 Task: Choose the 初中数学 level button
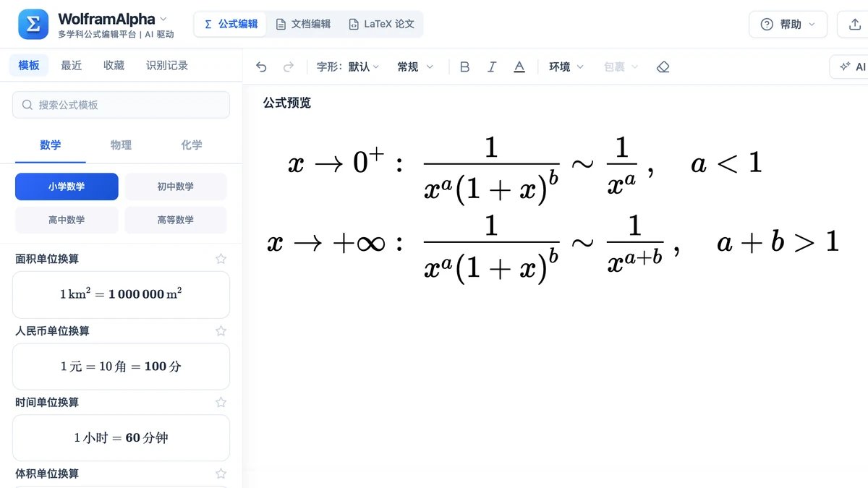coord(176,187)
